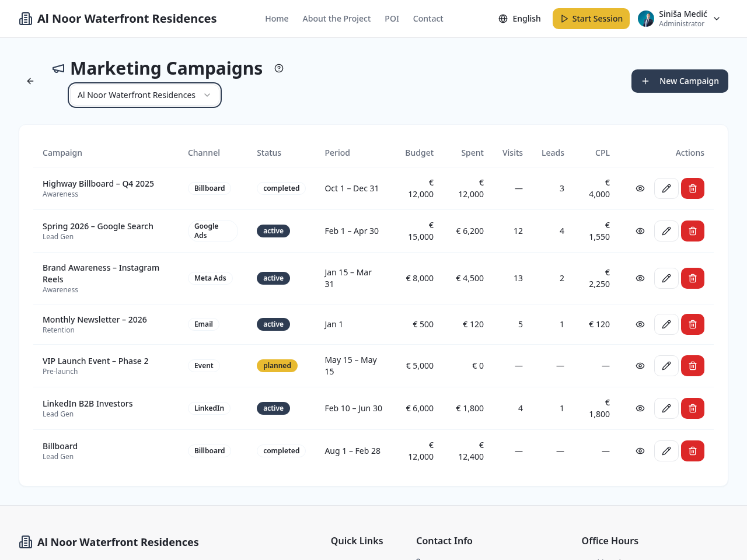Click the footer building logo icon
The width and height of the screenshot is (747, 560).
coord(26,542)
